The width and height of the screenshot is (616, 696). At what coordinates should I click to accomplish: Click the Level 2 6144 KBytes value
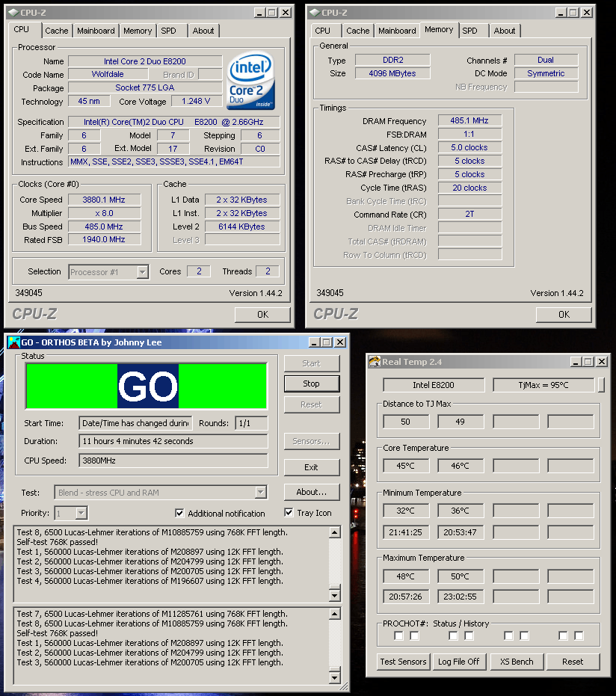(242, 227)
